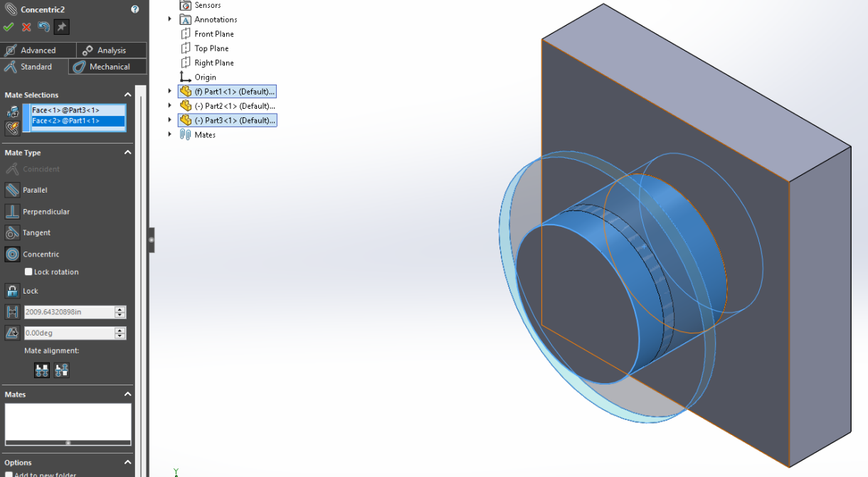The height and width of the screenshot is (477, 868).
Task: Click the Origin axes icon
Action: coord(186,77)
